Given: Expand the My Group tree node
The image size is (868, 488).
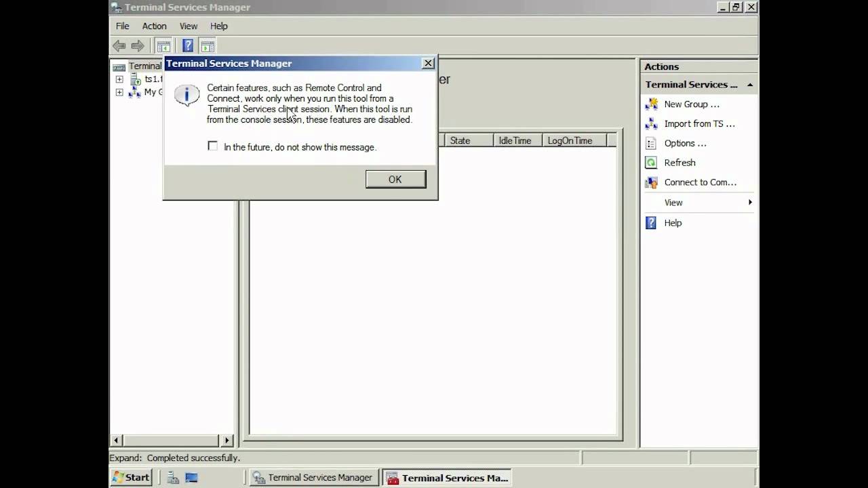Looking at the screenshot, I should pos(119,92).
